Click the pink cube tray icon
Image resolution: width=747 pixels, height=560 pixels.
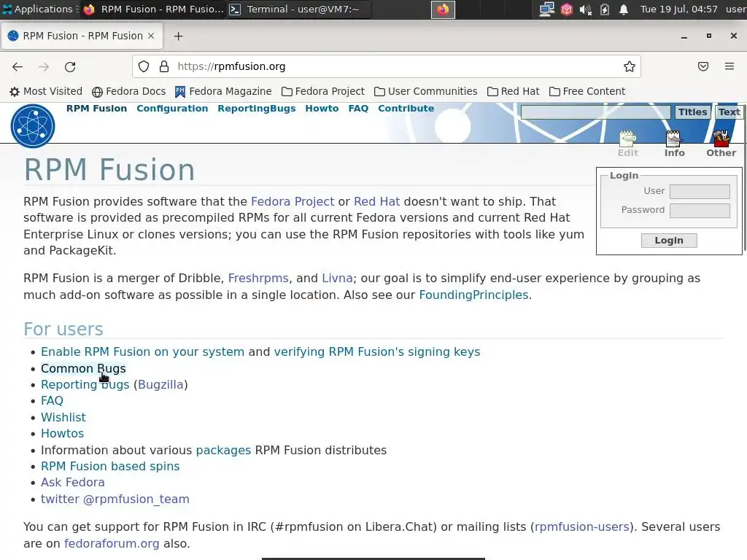point(566,9)
